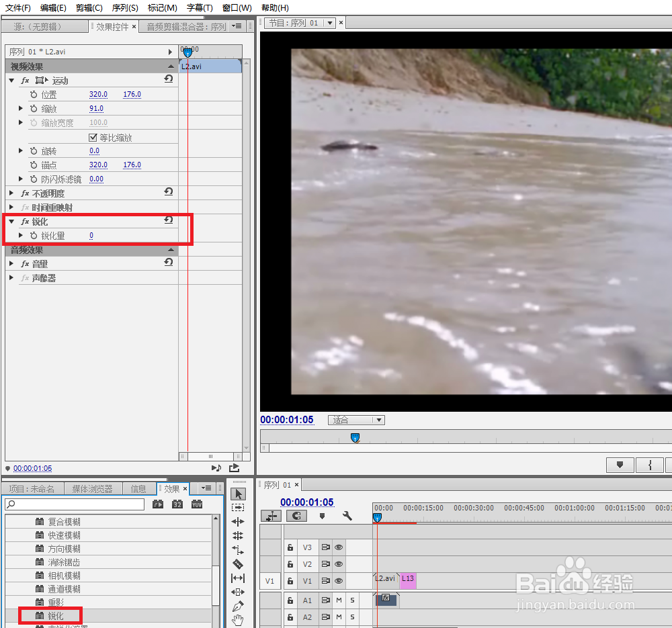Select the Rolling Edit tool
This screenshot has height=628, width=672.
238,535
